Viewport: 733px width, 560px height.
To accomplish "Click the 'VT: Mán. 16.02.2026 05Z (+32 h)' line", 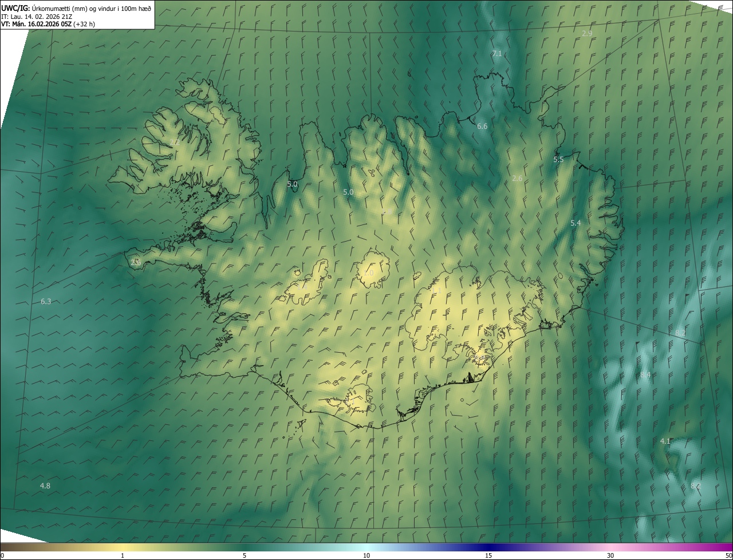I will point(48,24).
